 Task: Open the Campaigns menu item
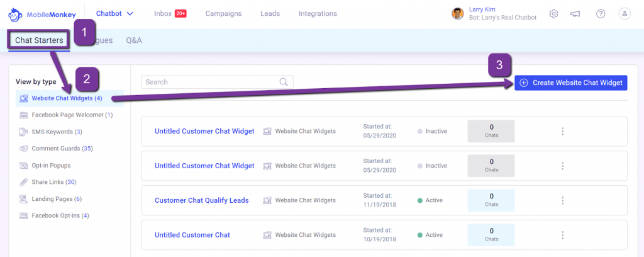[223, 14]
